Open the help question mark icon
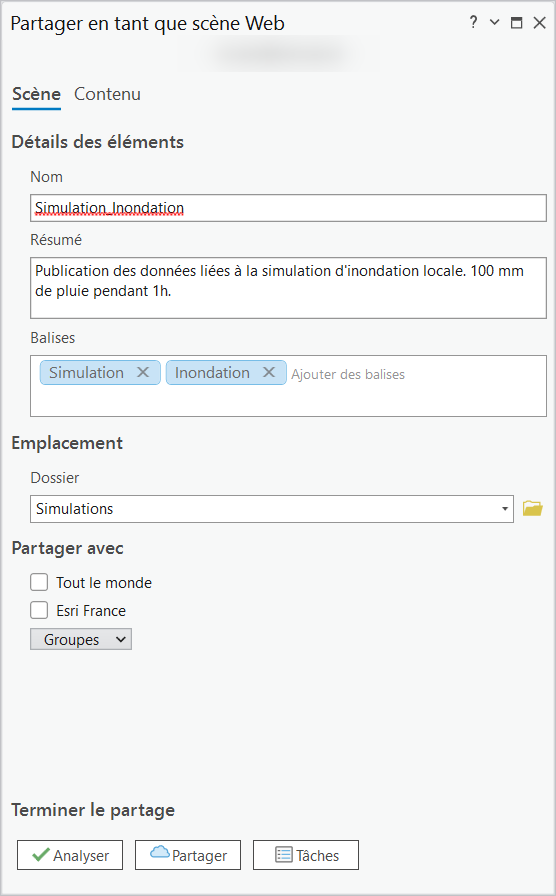Viewport: 556px width, 896px height. click(473, 23)
